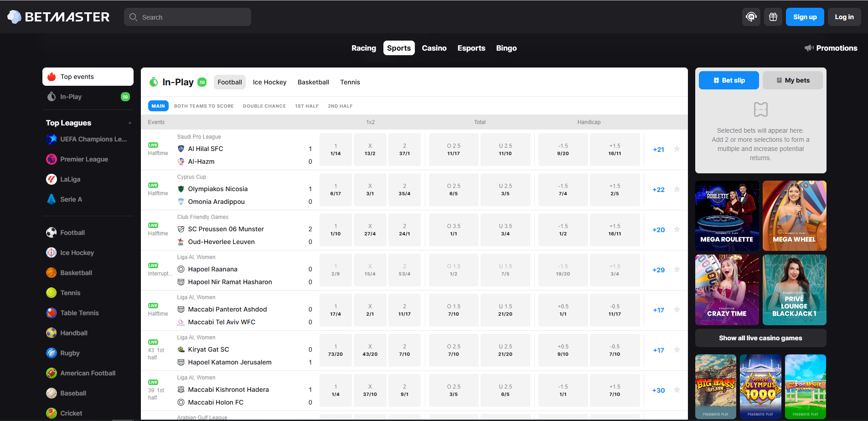Open the Handball sport icon
The height and width of the screenshot is (421, 868).
click(x=52, y=333)
